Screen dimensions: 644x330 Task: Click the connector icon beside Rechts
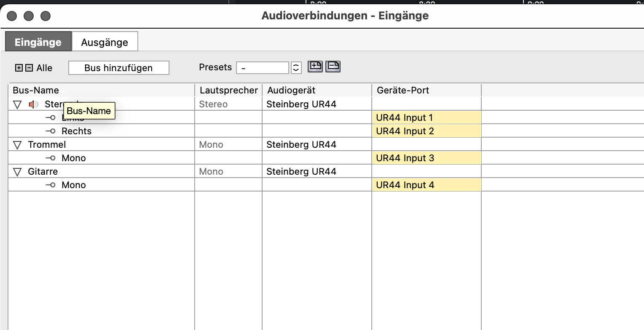click(51, 131)
